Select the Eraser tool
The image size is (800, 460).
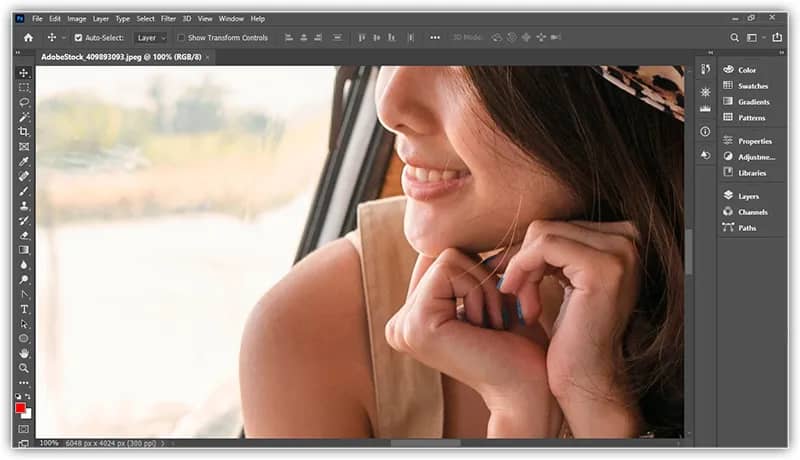click(23, 236)
